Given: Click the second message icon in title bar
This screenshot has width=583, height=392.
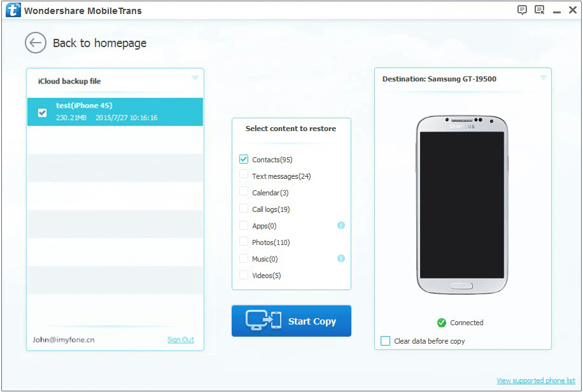Looking at the screenshot, I should [540, 10].
